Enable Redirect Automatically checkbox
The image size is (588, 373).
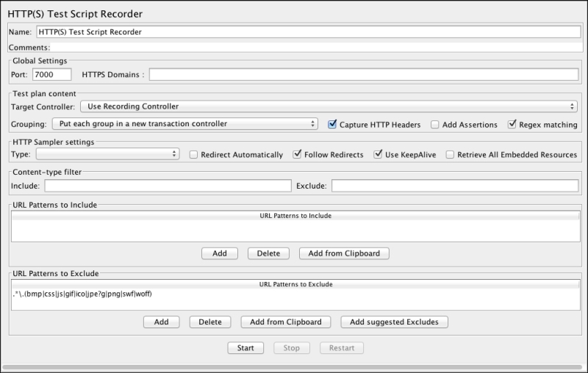pos(193,155)
